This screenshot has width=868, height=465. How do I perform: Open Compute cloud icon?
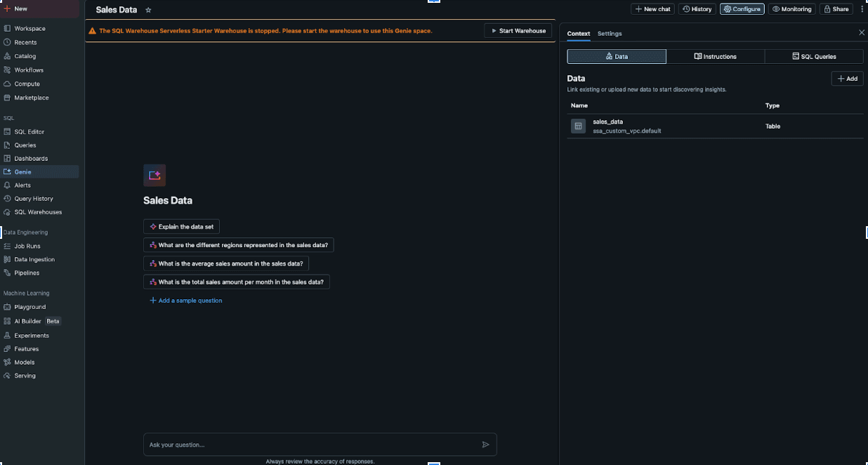(x=7, y=84)
